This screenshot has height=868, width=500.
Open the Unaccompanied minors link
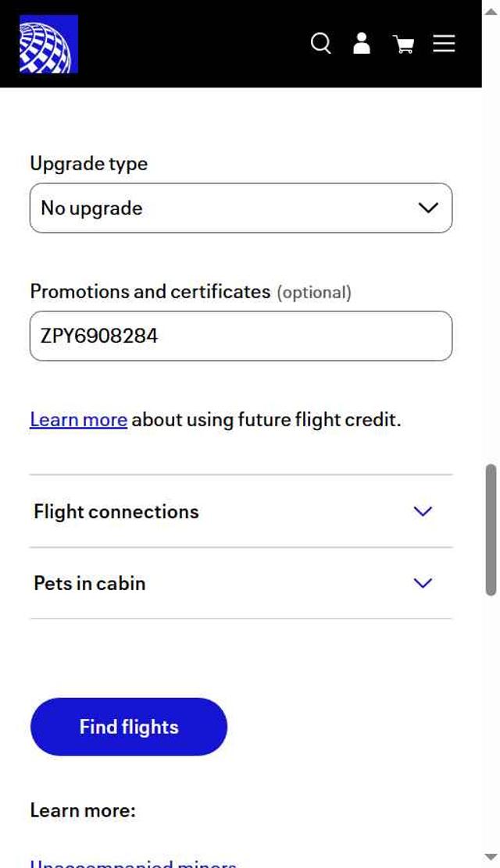point(133,863)
